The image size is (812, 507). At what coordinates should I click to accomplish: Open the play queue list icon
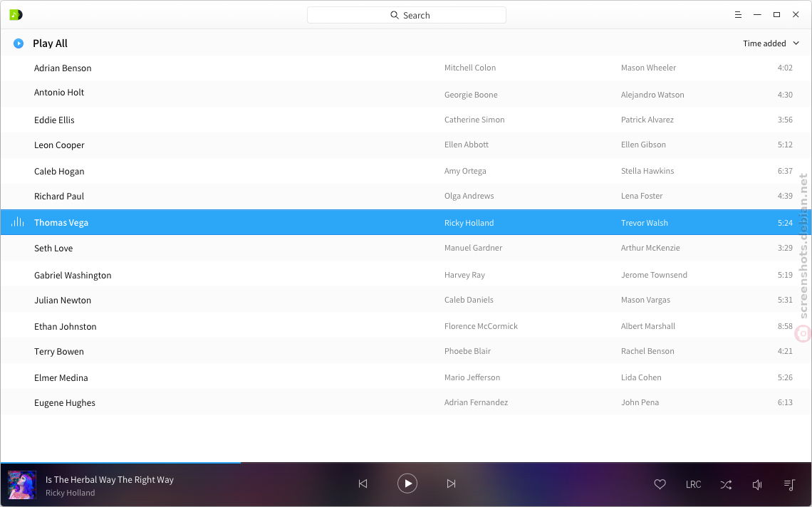click(x=789, y=484)
